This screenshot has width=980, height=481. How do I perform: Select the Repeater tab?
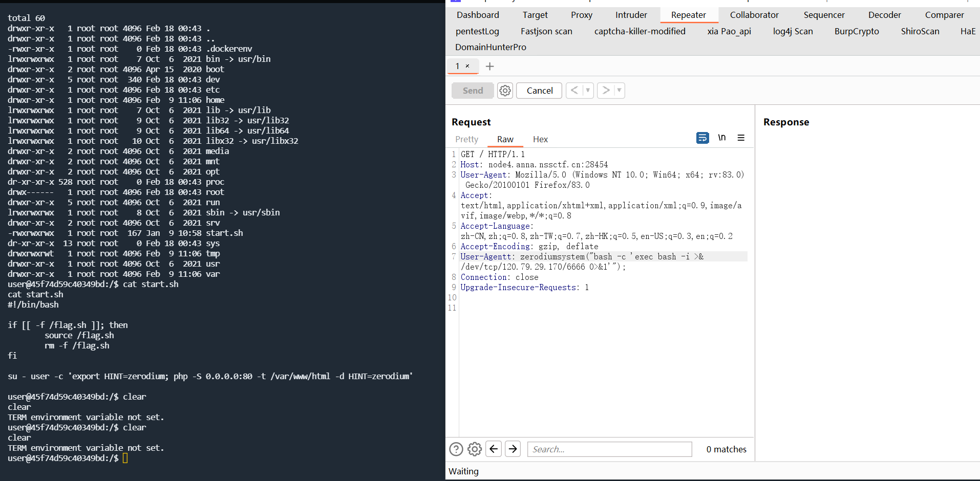[x=689, y=15]
